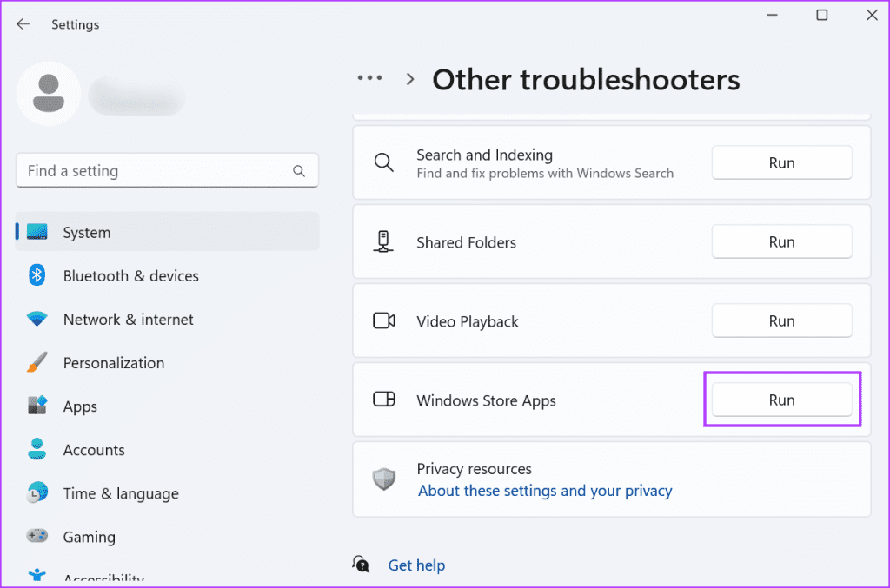Select System in the sidebar

point(167,232)
